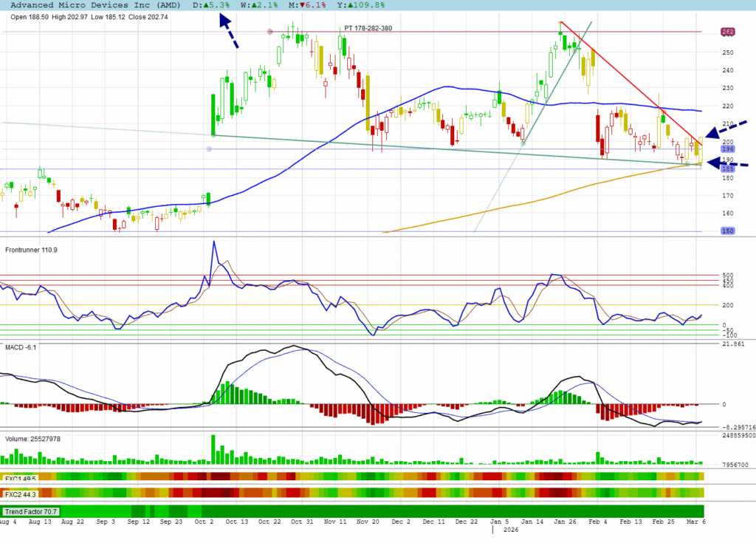Click the dashed arrow pointing at daily change
Image resolution: width=756 pixels, height=543 pixels.
pyautogui.click(x=230, y=32)
